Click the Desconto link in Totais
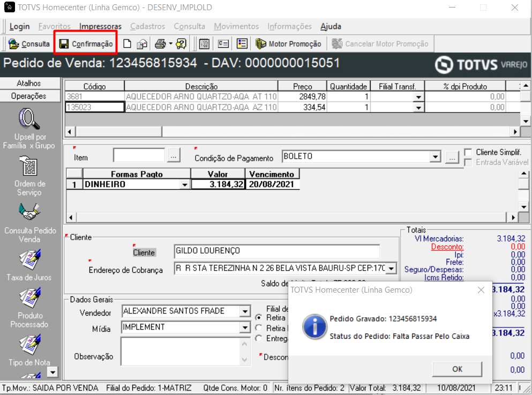 pyautogui.click(x=447, y=247)
